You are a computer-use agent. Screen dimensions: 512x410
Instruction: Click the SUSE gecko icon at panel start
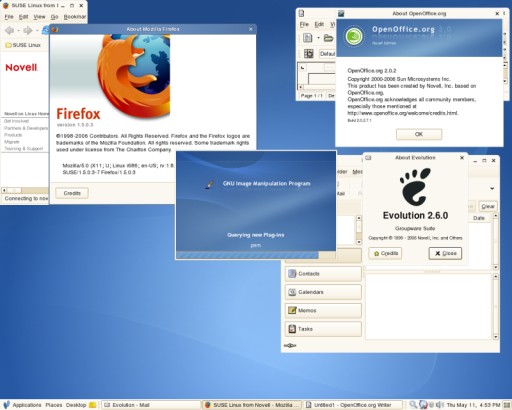pos(6,405)
